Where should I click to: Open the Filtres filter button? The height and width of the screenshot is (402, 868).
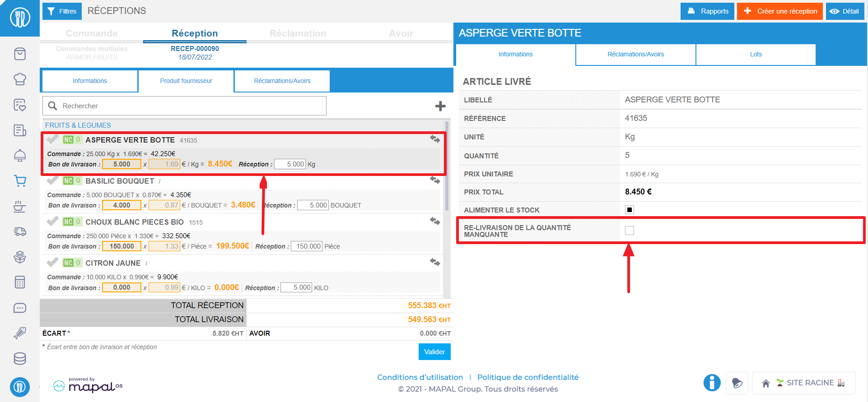[62, 11]
